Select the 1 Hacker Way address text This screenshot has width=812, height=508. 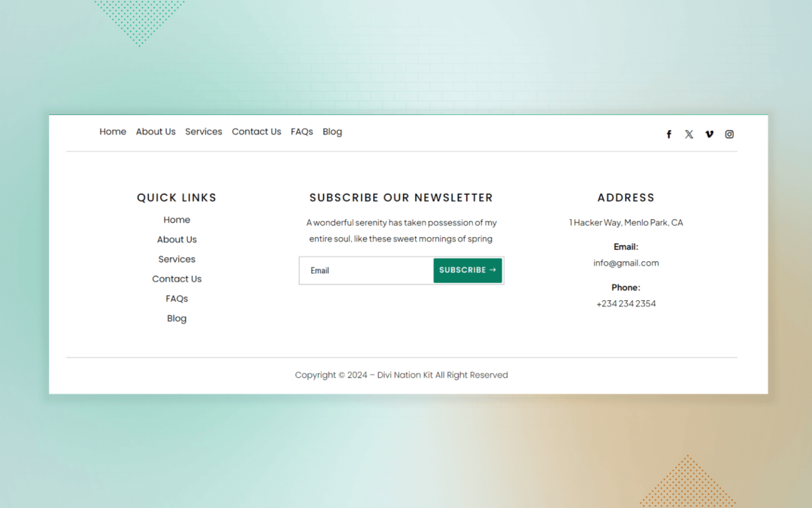point(626,222)
